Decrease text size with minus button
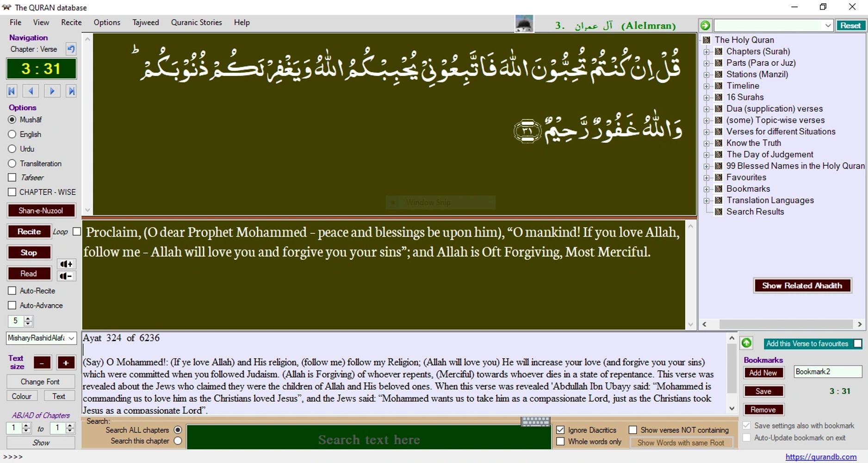The width and height of the screenshot is (868, 463). 42,363
